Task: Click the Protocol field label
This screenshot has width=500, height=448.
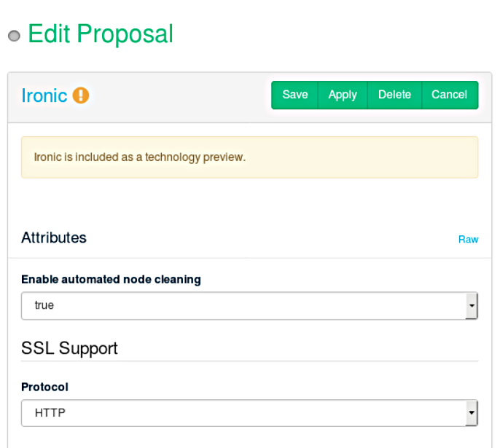Action: click(x=44, y=387)
